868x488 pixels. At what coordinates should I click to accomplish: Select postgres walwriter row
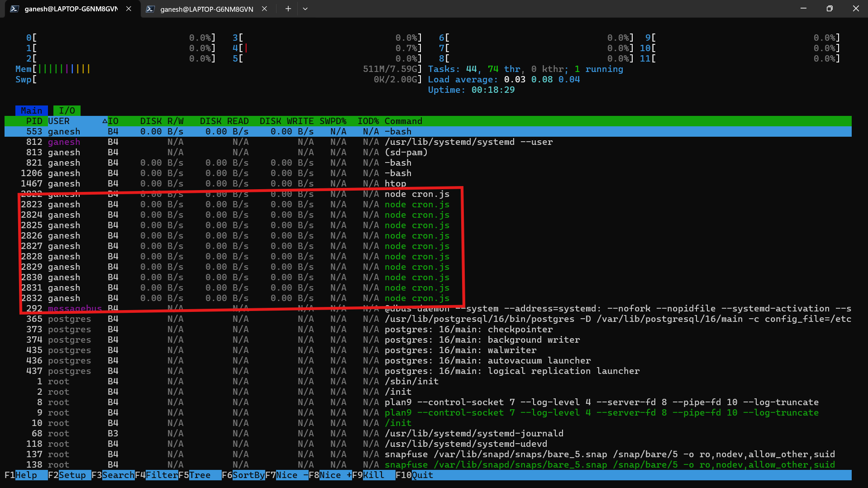pyautogui.click(x=428, y=350)
